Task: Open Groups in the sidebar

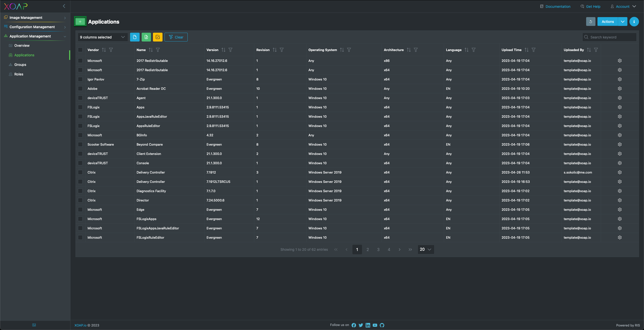Action: coord(20,65)
